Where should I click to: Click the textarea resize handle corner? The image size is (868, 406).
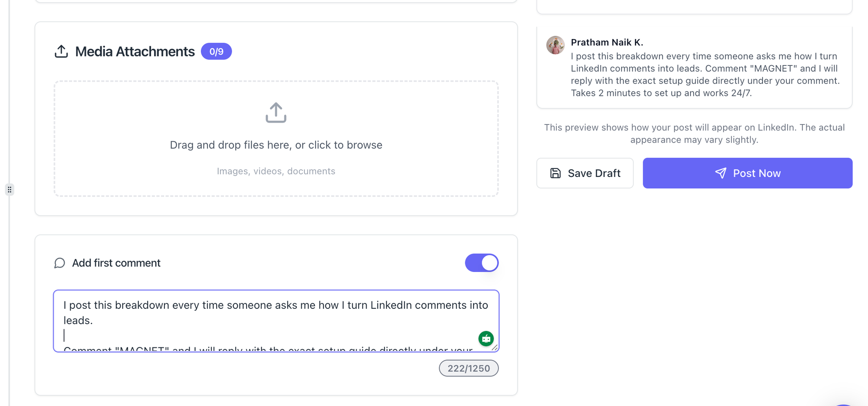(495, 347)
